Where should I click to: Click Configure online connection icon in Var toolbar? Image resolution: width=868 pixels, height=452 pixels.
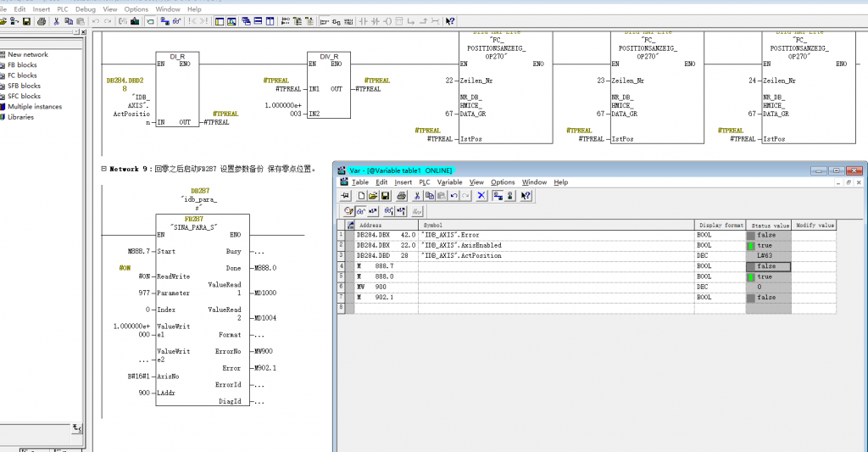point(498,196)
